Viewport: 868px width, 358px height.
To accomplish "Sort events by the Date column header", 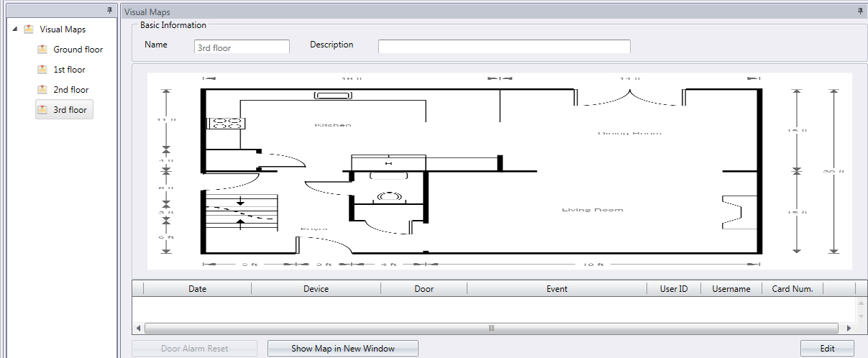I will 197,289.
